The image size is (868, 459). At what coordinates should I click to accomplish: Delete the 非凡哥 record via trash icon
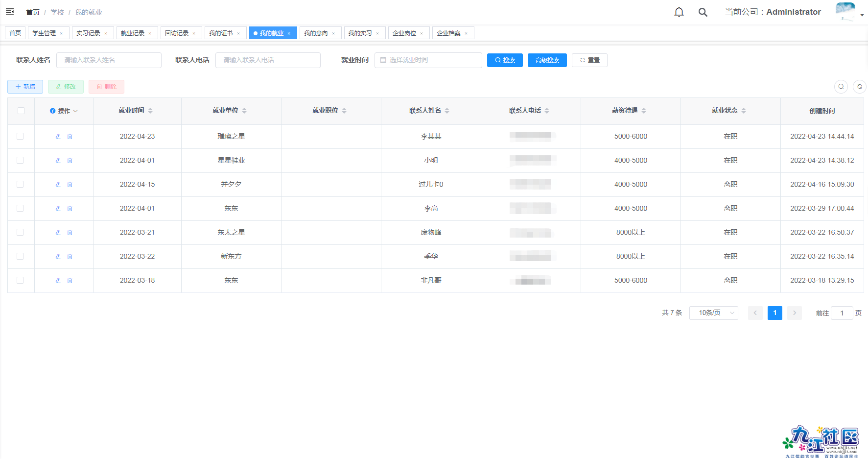pyautogui.click(x=70, y=280)
